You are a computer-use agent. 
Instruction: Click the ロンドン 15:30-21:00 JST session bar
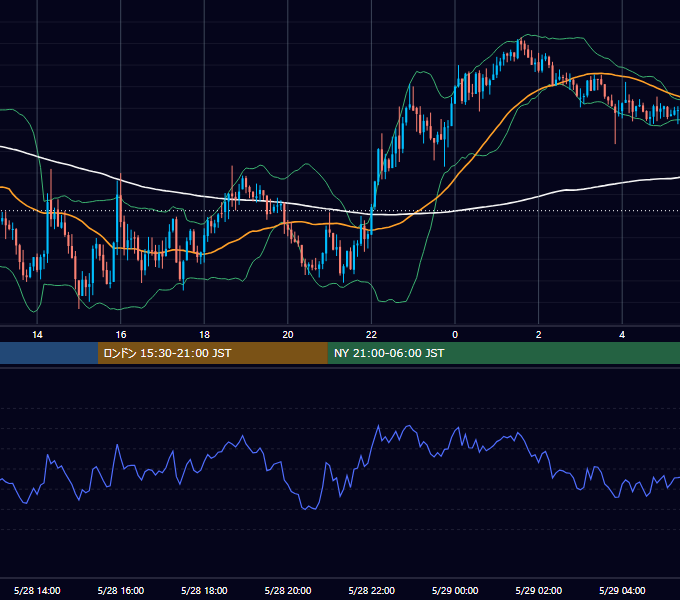212,353
